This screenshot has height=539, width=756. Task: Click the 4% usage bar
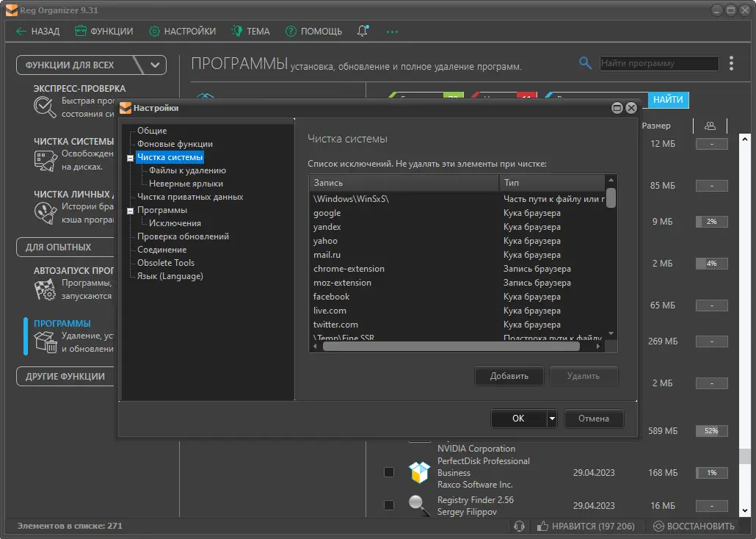click(x=712, y=264)
